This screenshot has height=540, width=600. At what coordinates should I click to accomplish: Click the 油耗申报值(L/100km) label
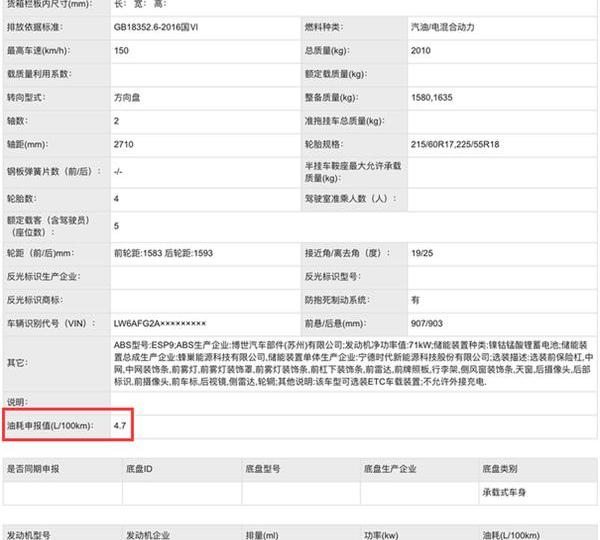point(50,426)
